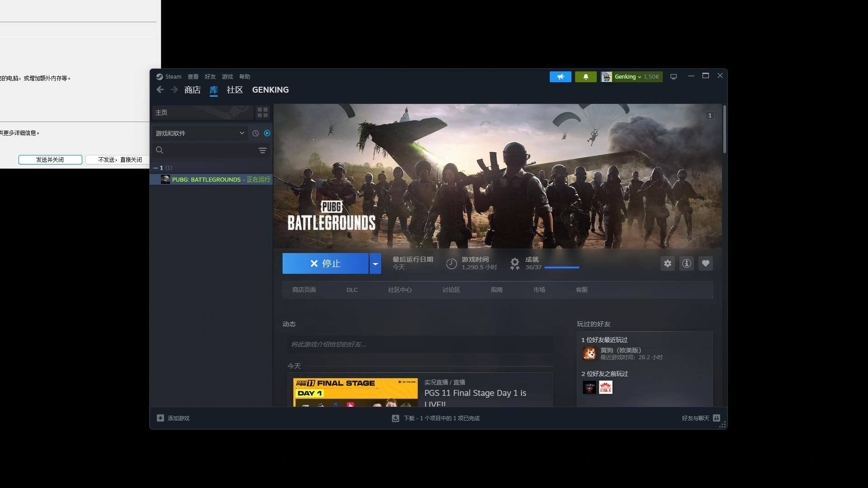The image size is (868, 488).
Task: Show PUBG game info icon
Action: point(687,263)
